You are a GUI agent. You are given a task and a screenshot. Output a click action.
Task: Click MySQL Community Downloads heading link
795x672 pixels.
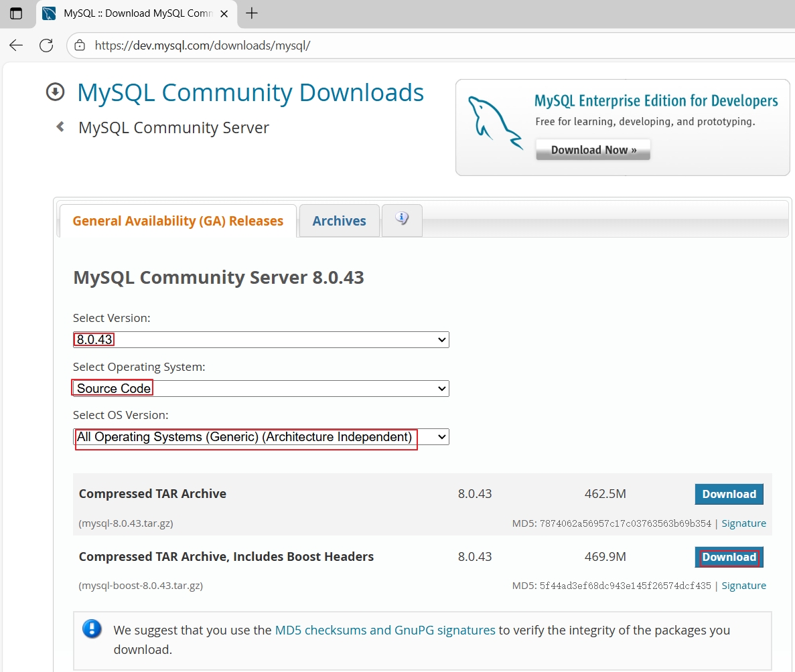pos(250,93)
